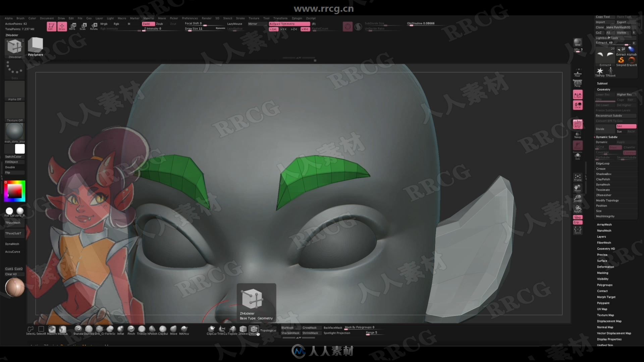Open the Dots stroke picker
This screenshot has height=362, width=644.
point(14,70)
